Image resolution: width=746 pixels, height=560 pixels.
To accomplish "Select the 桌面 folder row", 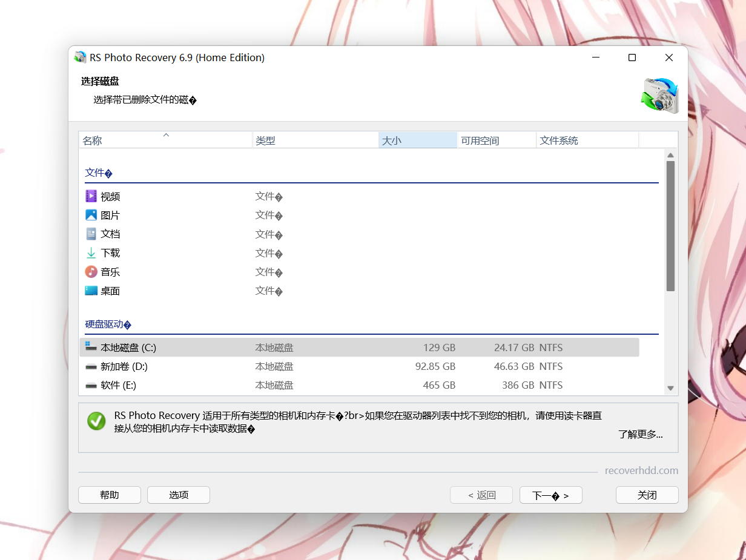I will tap(359, 291).
